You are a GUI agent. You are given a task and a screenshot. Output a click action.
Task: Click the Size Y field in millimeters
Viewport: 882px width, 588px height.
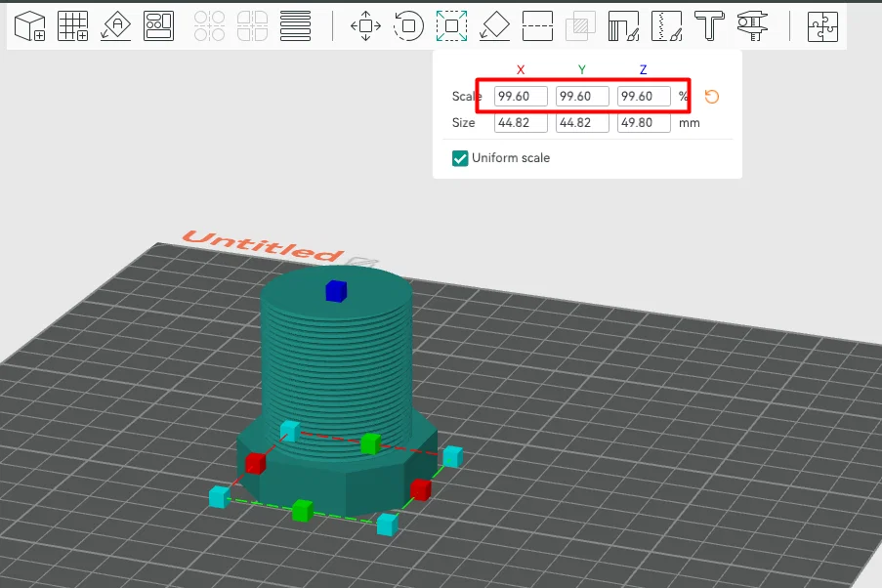pyautogui.click(x=582, y=123)
